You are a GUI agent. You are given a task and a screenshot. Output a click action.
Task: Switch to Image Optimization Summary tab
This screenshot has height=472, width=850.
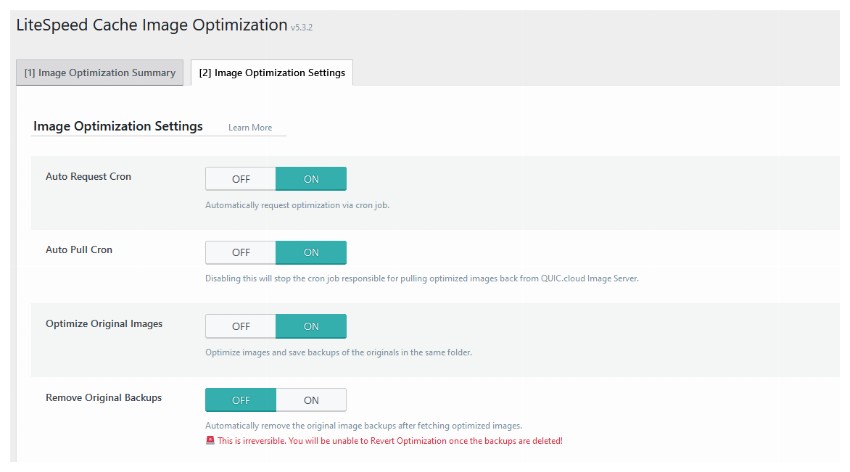(x=100, y=73)
